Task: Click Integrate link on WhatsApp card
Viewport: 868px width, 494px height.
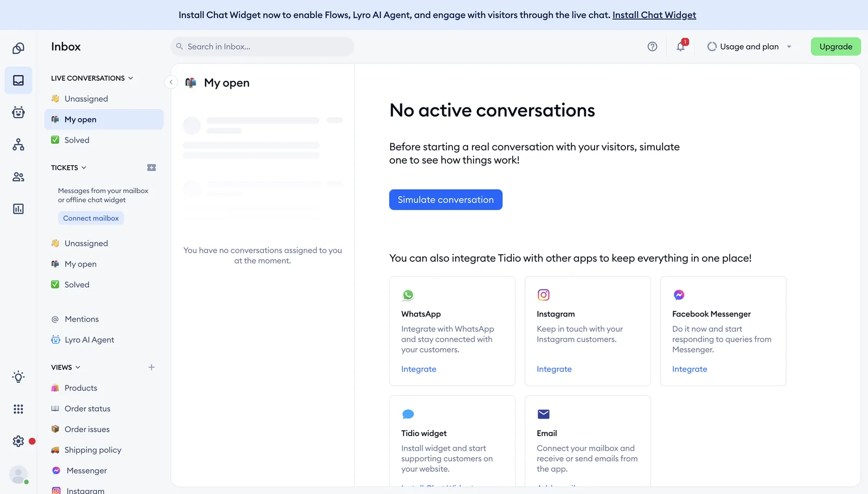Action: (x=418, y=369)
